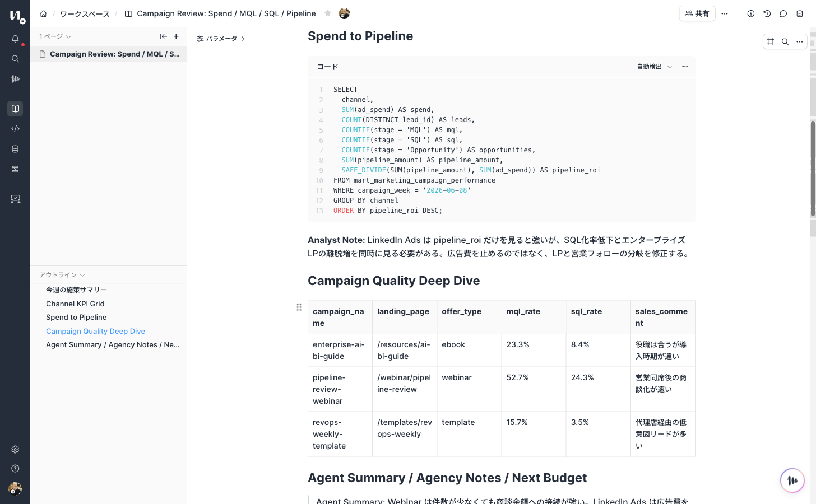The height and width of the screenshot is (504, 816).
Task: Open the agent chat icon in sidebar
Action: point(15,199)
